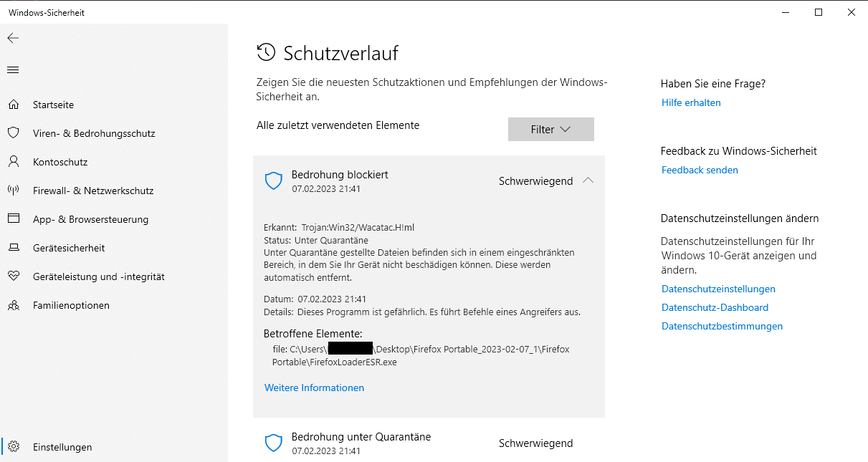Click the Feedback senden link
Screen dimensions: 868x462
700,170
